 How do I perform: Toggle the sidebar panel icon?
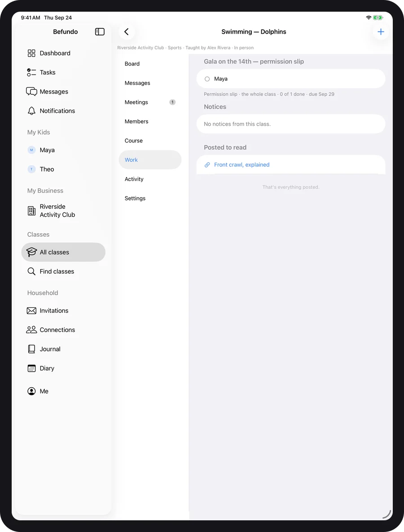point(100,31)
